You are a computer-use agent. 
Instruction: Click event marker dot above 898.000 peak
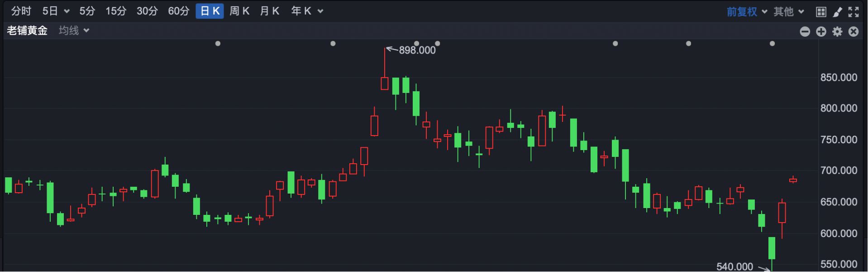tap(416, 44)
